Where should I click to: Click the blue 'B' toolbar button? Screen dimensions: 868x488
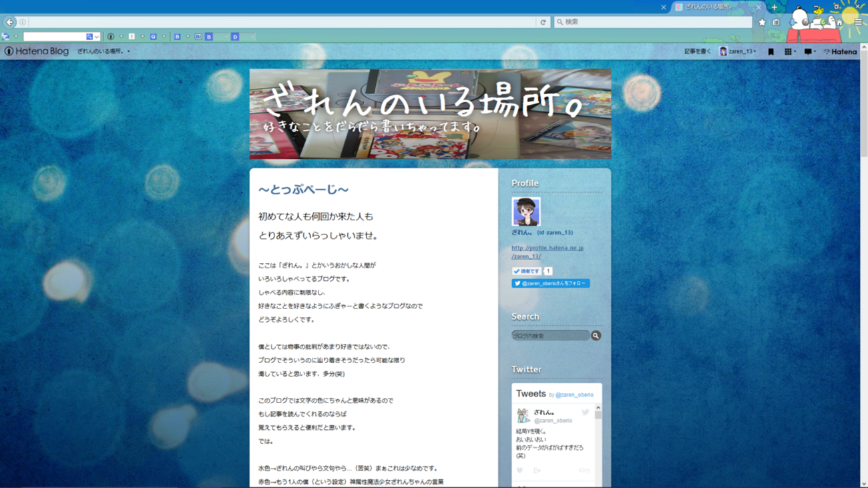[x=209, y=37]
